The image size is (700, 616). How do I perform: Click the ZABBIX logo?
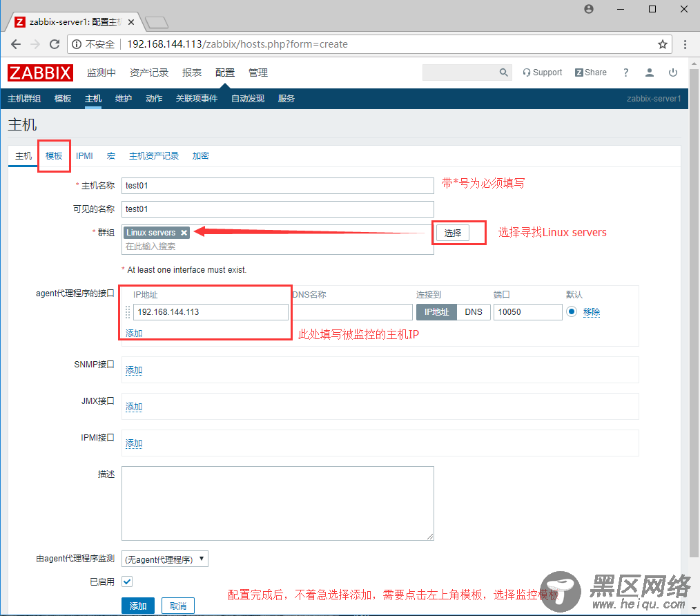coord(40,73)
